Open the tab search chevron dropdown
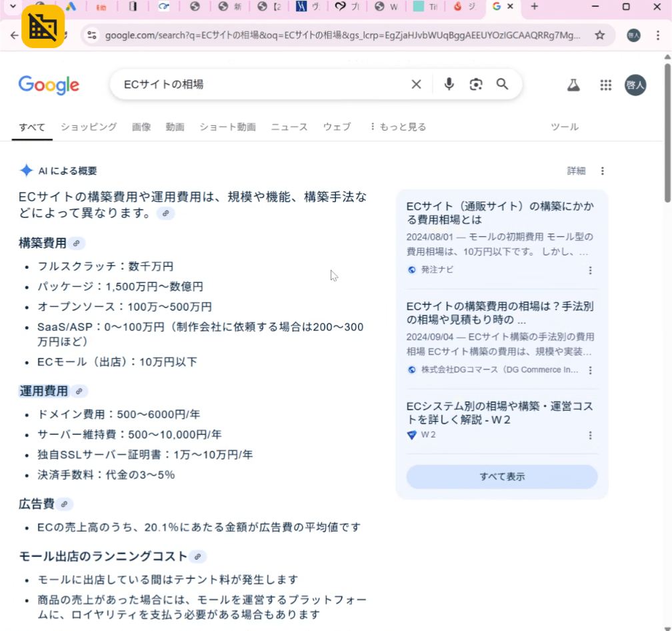This screenshot has height=631, width=672. tap(13, 7)
